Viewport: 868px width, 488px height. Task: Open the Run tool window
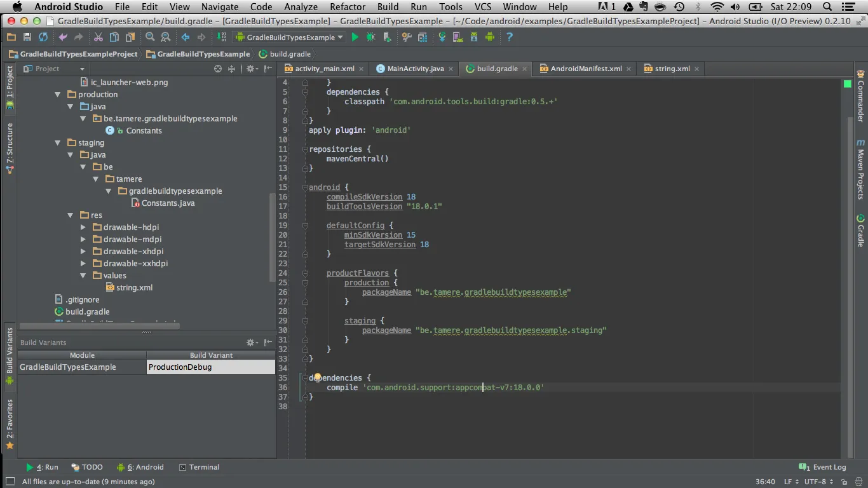(x=42, y=467)
